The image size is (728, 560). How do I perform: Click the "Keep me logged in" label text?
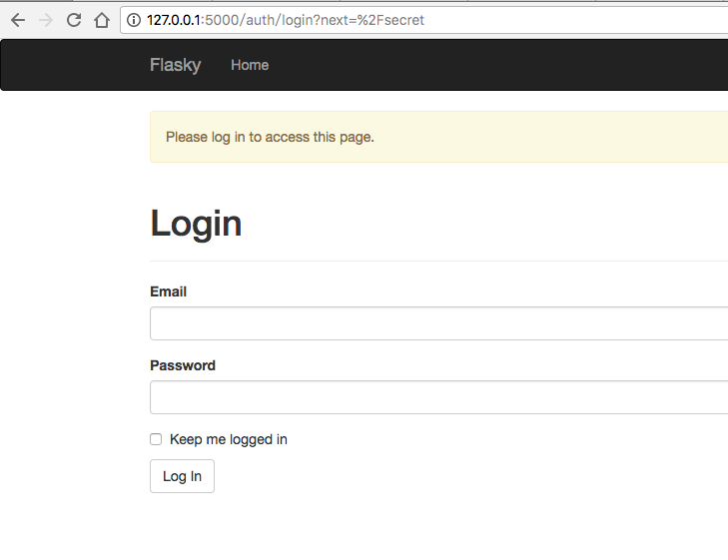[229, 439]
